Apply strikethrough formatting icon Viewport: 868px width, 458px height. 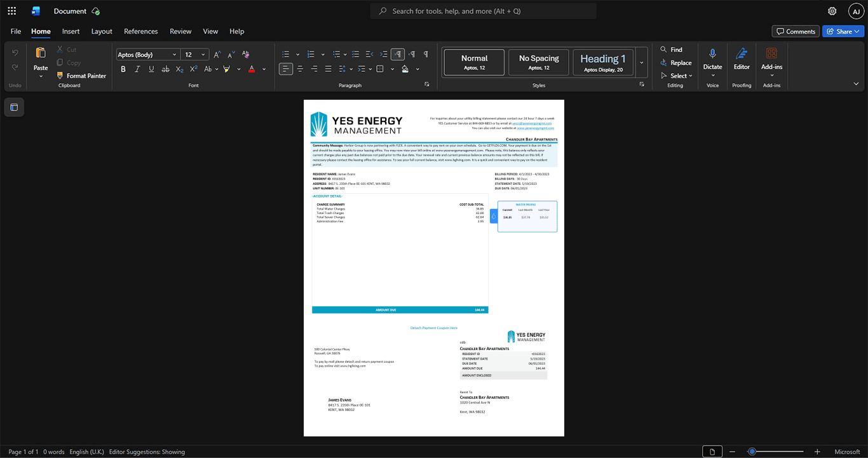click(x=165, y=69)
